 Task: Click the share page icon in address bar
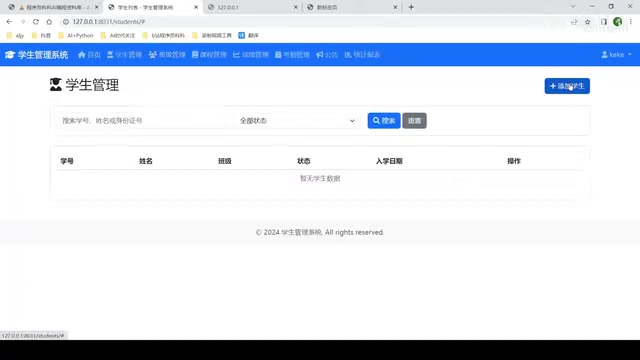click(574, 22)
